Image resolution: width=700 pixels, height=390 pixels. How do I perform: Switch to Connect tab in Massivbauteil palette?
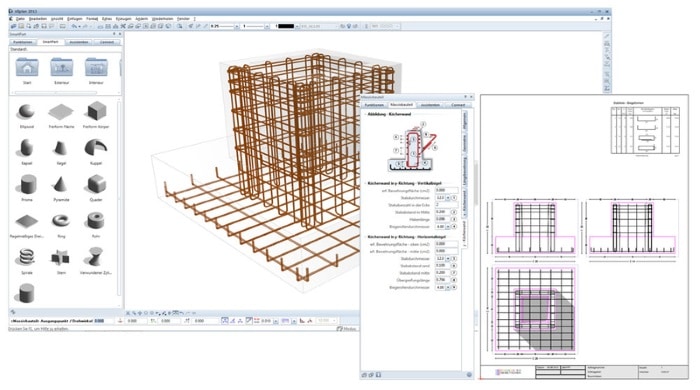[458, 105]
